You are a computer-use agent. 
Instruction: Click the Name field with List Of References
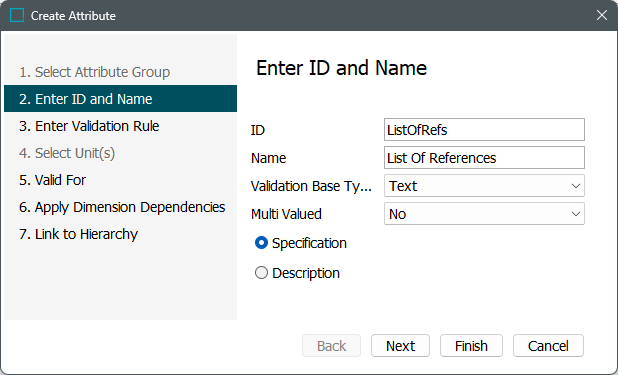[484, 158]
